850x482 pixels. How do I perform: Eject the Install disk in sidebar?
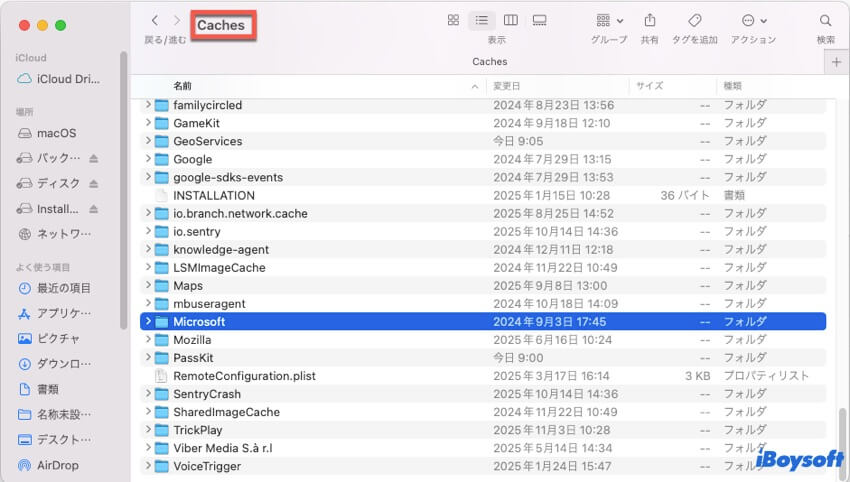tap(94, 209)
